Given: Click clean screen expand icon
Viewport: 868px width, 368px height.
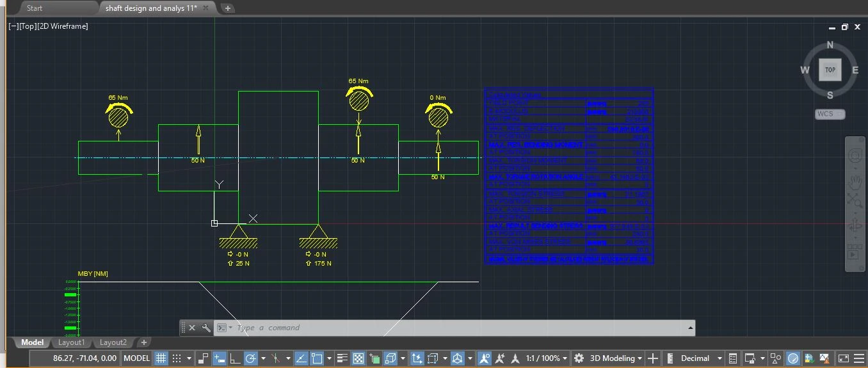Looking at the screenshot, I should tap(844, 358).
